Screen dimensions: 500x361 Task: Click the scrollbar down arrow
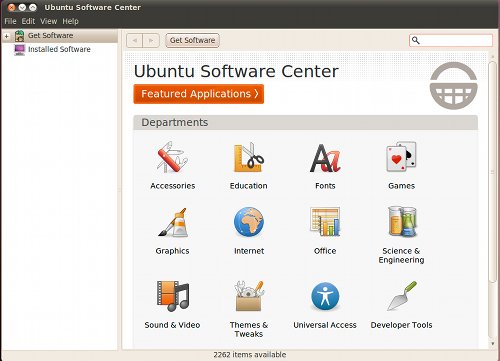click(x=493, y=344)
